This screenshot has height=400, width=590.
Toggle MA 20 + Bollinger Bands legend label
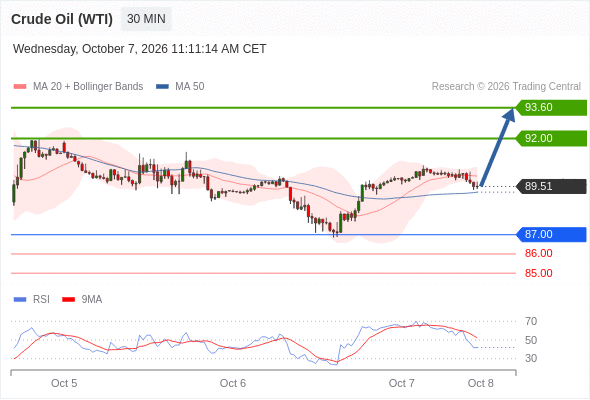[88, 87]
